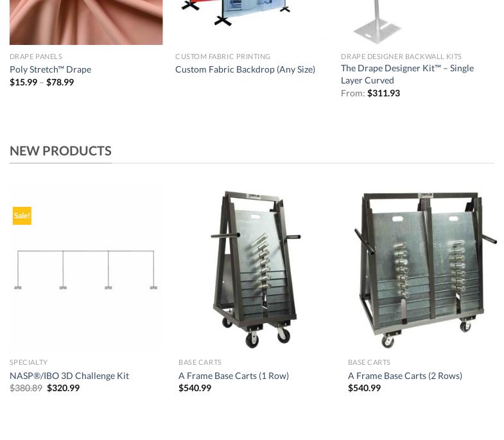Click the custom fabric backdrop stand image
504x440 pixels.
click(x=236, y=13)
